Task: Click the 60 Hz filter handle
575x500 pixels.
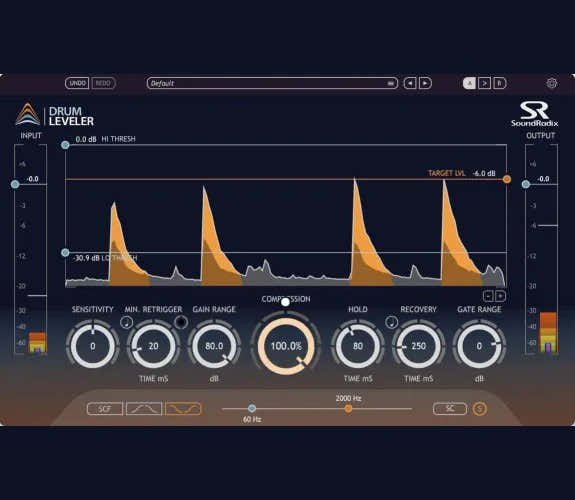Action: click(252, 408)
